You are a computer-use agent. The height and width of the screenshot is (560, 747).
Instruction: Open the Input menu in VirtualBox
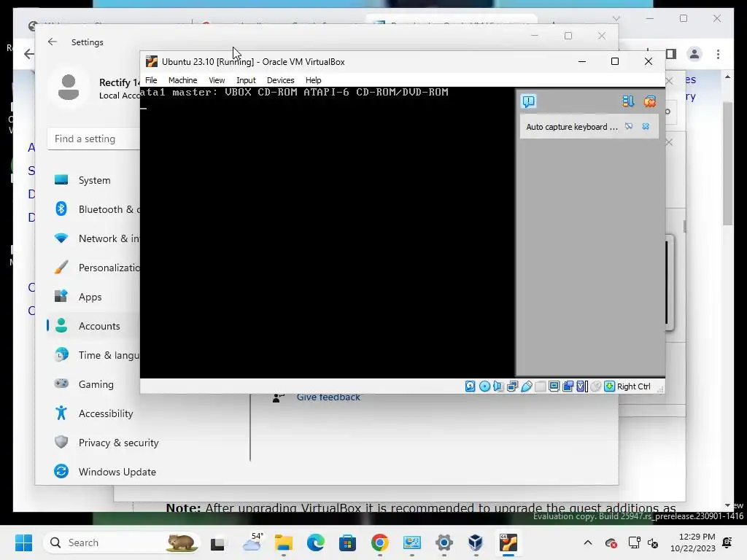(x=246, y=80)
